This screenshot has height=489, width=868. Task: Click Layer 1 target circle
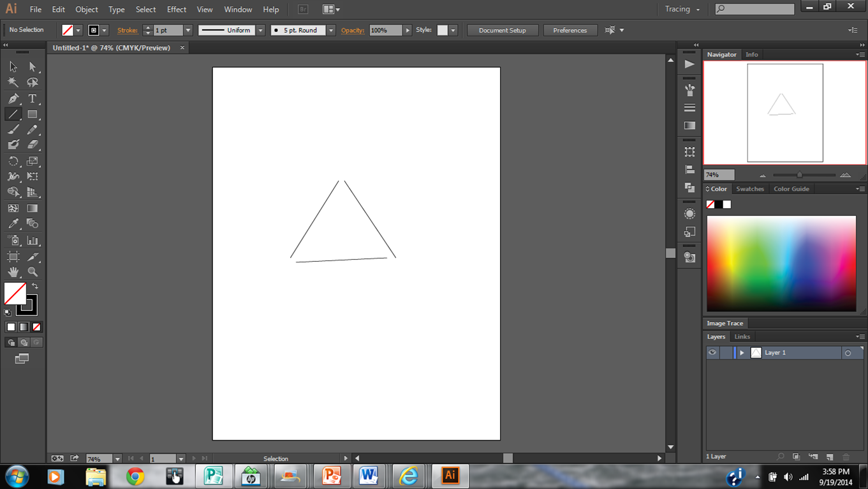click(x=848, y=353)
